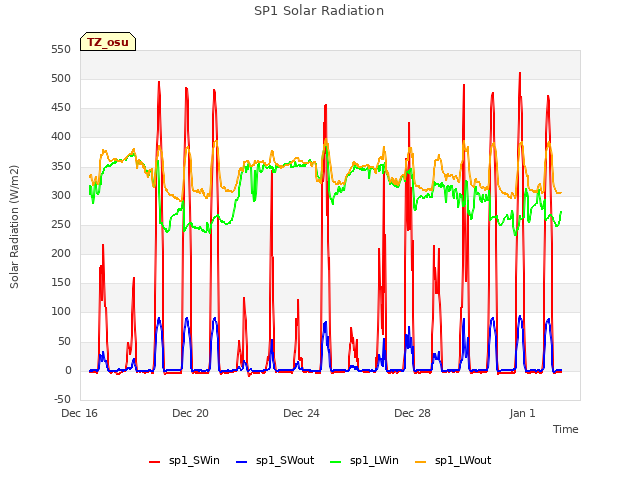Toggle the sp1_SWout legend entry
This screenshot has width=640, height=480.
click(x=276, y=461)
